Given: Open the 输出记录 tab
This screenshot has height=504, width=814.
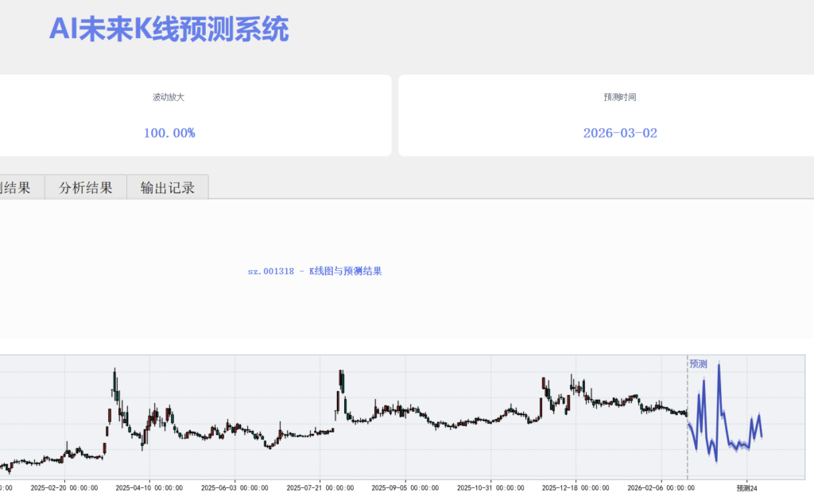Looking at the screenshot, I should click(168, 188).
